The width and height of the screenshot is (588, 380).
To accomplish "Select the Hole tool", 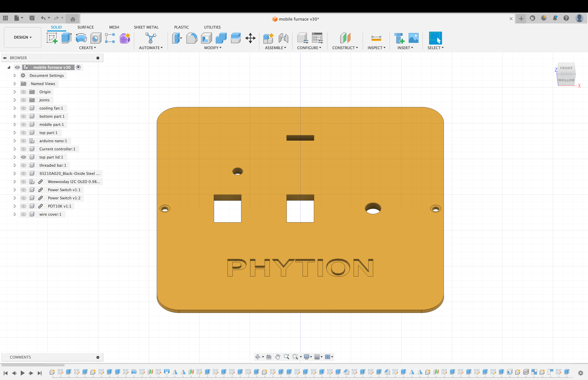I will click(x=96, y=38).
